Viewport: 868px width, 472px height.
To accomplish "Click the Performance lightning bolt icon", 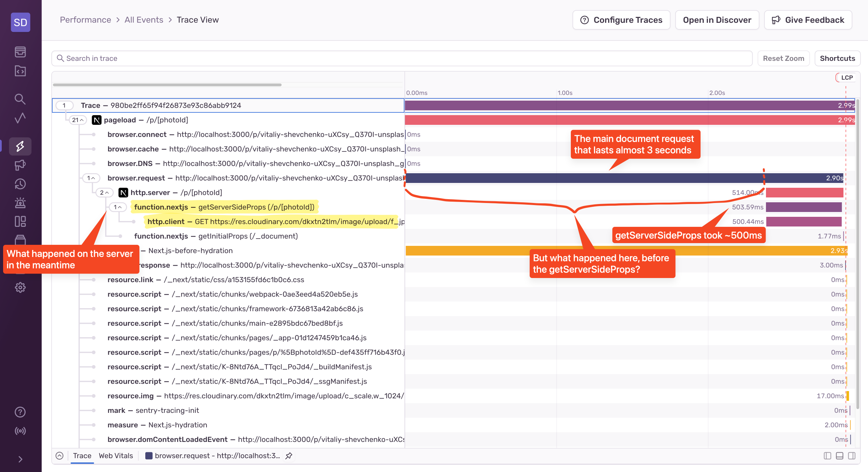I will pos(20,146).
